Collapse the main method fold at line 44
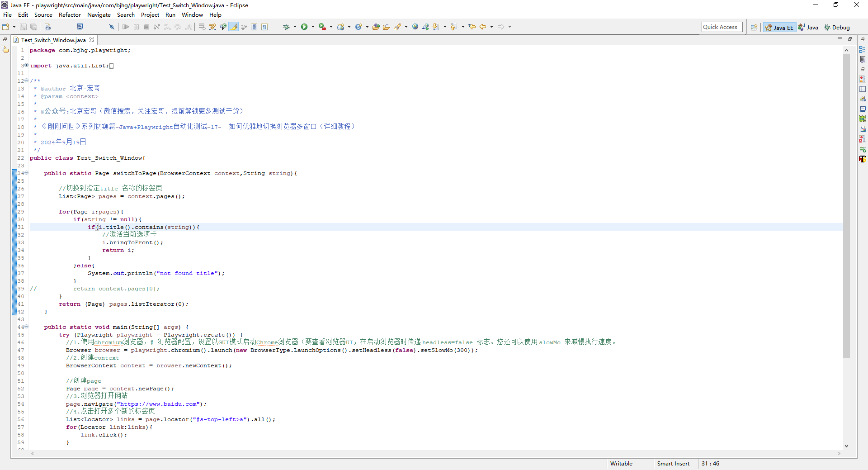 (26, 327)
